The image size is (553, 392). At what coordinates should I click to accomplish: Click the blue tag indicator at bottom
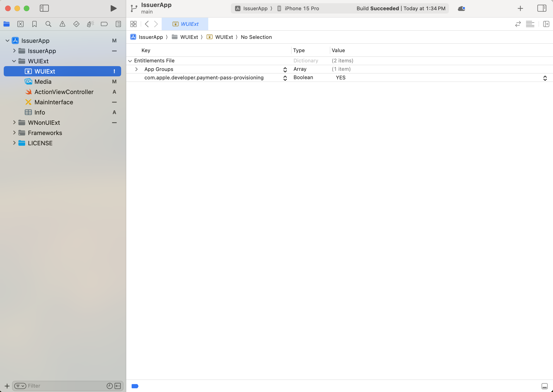pyautogui.click(x=135, y=386)
